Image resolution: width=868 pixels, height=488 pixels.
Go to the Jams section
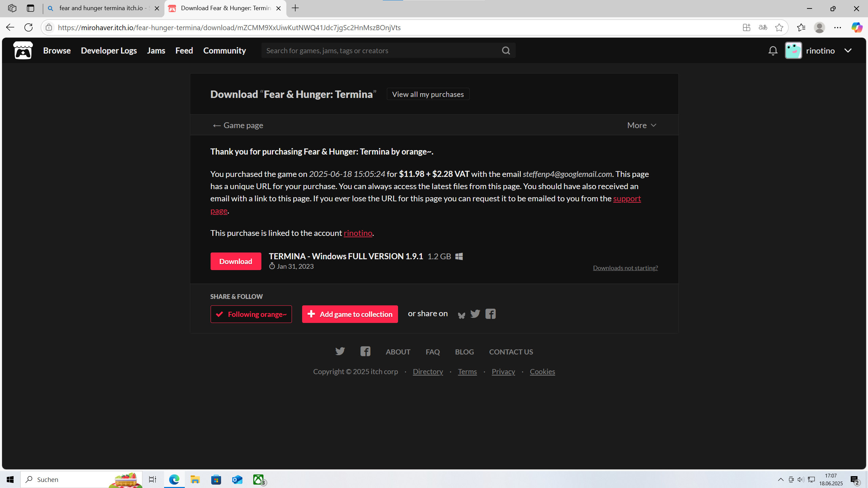pos(156,50)
